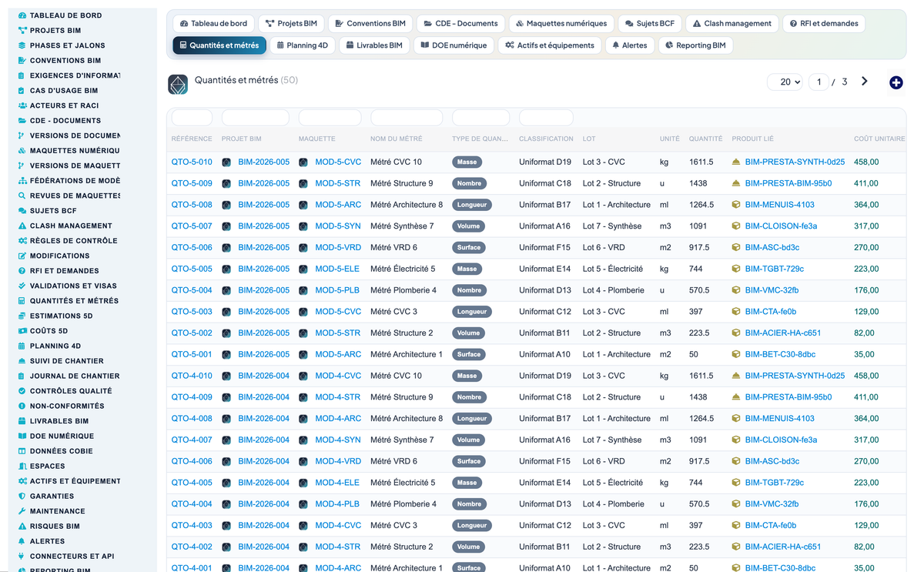924x572 pixels.
Task: Open the Projets BIM tab
Action: pos(291,24)
